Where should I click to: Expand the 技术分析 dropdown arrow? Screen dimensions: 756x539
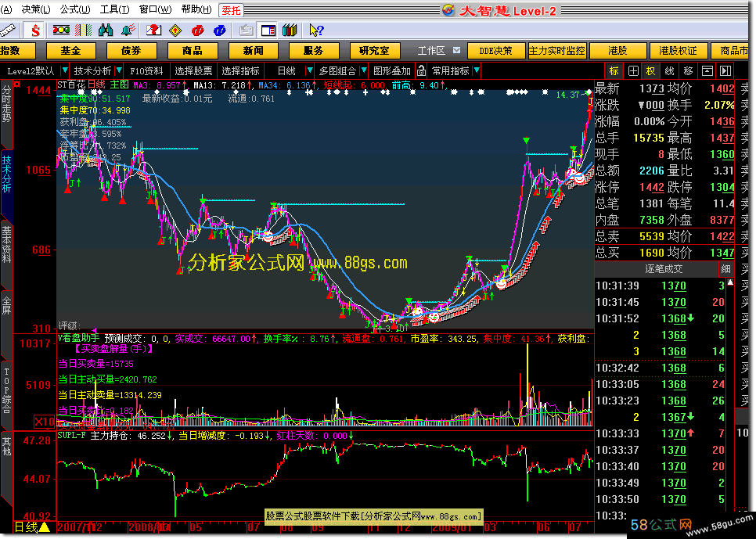[119, 70]
